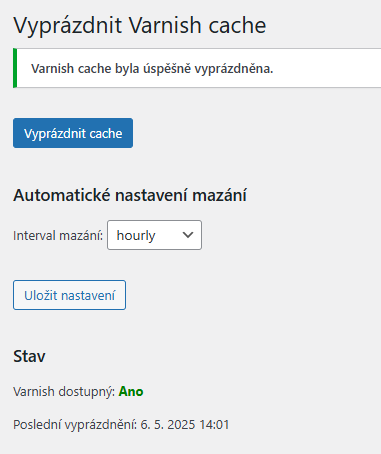Click the timestamp '6. 5. 2025 14:01'
The width and height of the screenshot is (381, 454).
[185, 425]
